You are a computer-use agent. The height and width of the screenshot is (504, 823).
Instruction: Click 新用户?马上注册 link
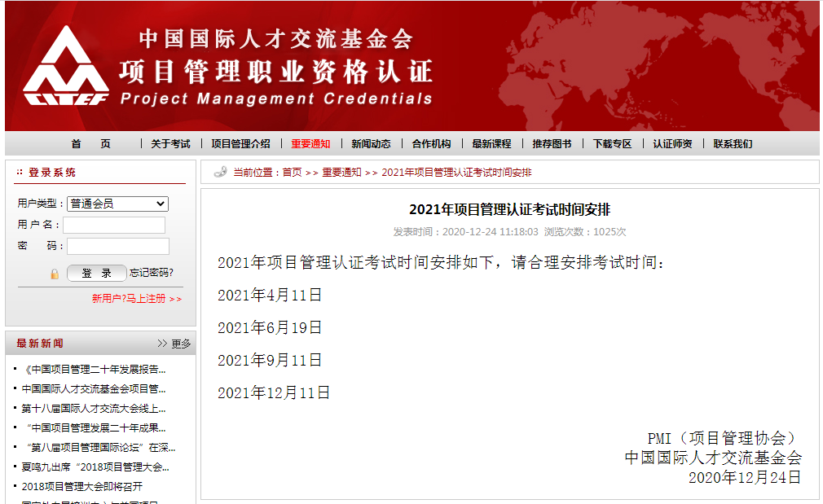click(x=137, y=299)
